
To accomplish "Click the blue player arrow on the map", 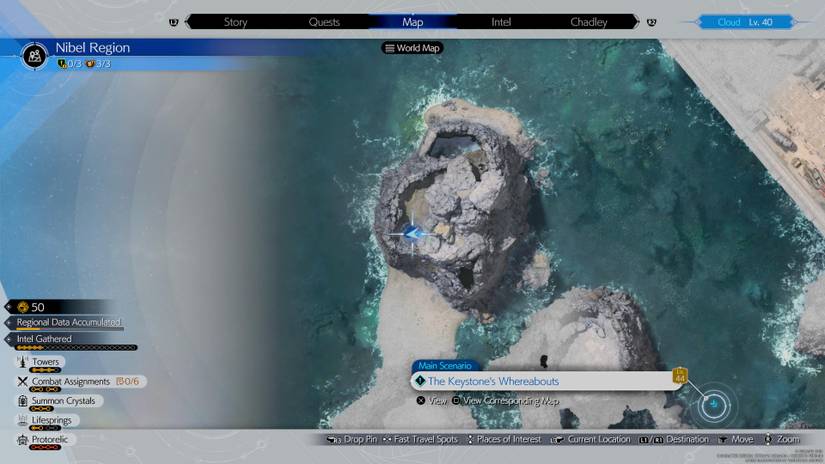I will [x=412, y=234].
